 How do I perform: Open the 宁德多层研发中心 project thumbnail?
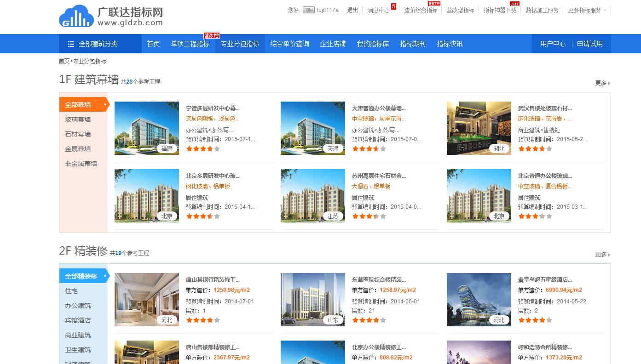(146, 128)
